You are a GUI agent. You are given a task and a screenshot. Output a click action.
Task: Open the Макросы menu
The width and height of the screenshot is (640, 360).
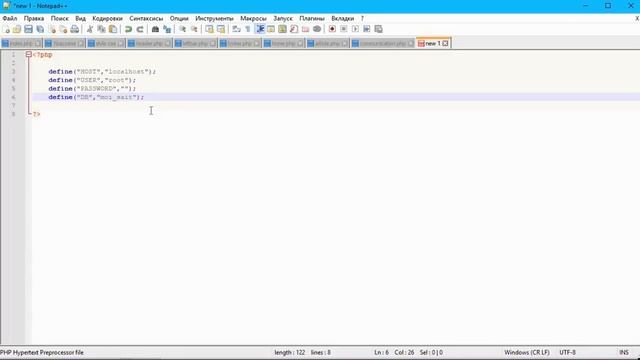click(x=253, y=18)
